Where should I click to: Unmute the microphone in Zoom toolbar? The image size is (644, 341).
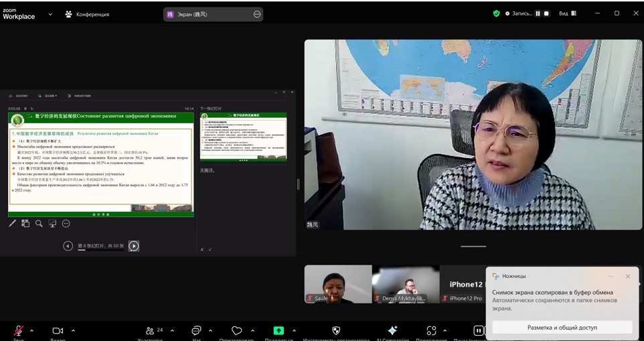[x=19, y=330]
